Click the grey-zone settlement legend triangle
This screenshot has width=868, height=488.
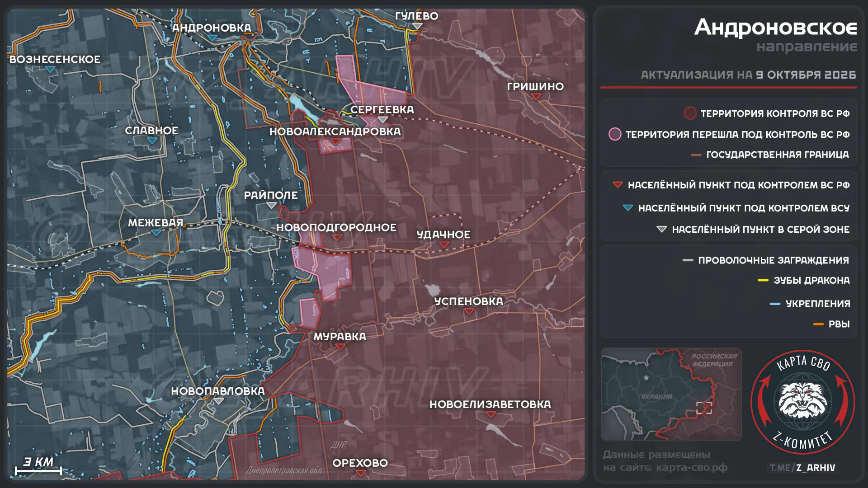tap(661, 230)
